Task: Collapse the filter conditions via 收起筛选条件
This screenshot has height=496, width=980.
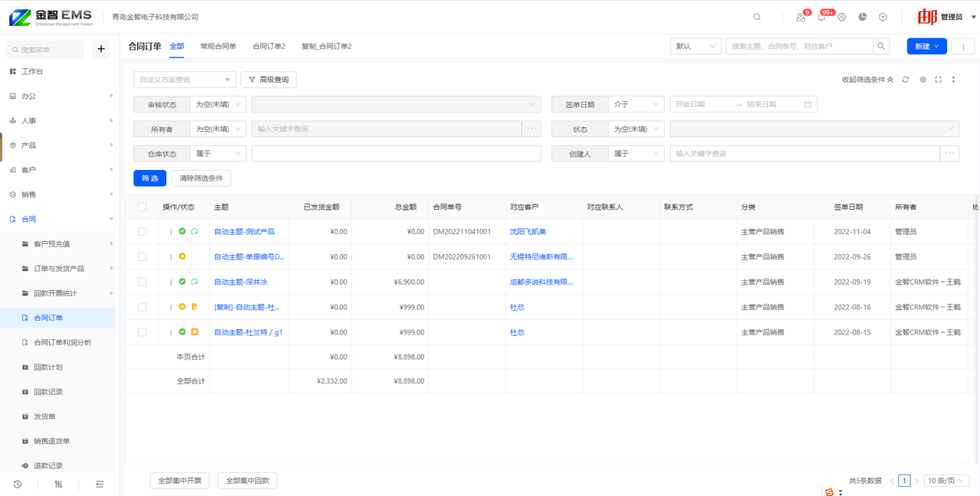Action: click(x=867, y=80)
